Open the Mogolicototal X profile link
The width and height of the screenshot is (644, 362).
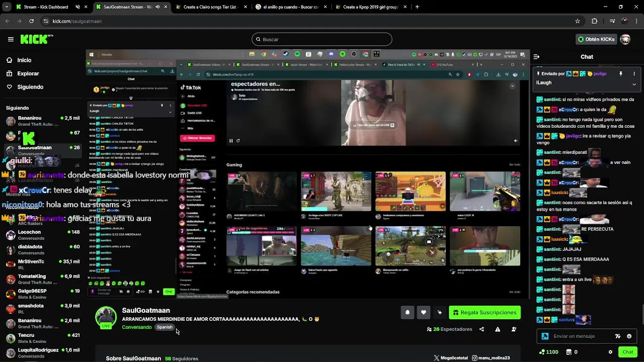click(451, 358)
